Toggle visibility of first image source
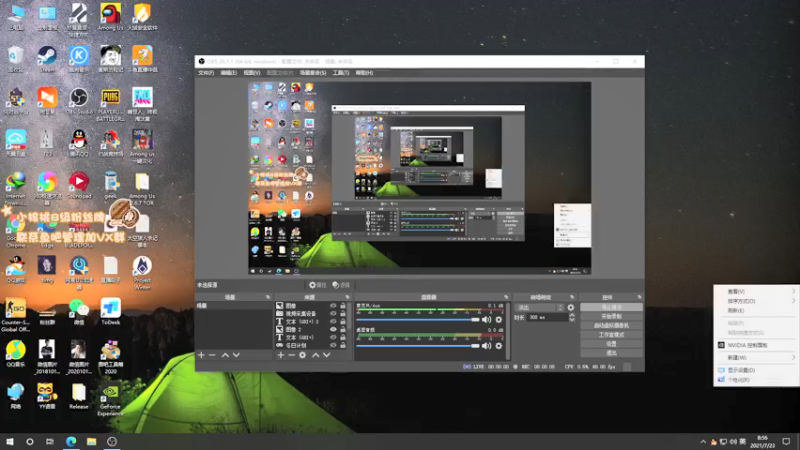 pyautogui.click(x=333, y=306)
